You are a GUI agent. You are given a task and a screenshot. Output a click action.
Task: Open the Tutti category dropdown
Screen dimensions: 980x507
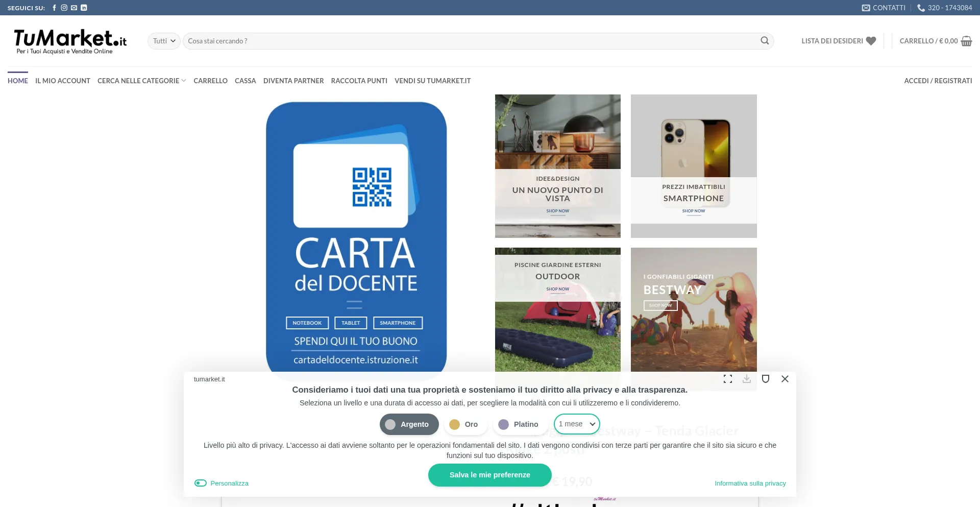click(x=164, y=41)
